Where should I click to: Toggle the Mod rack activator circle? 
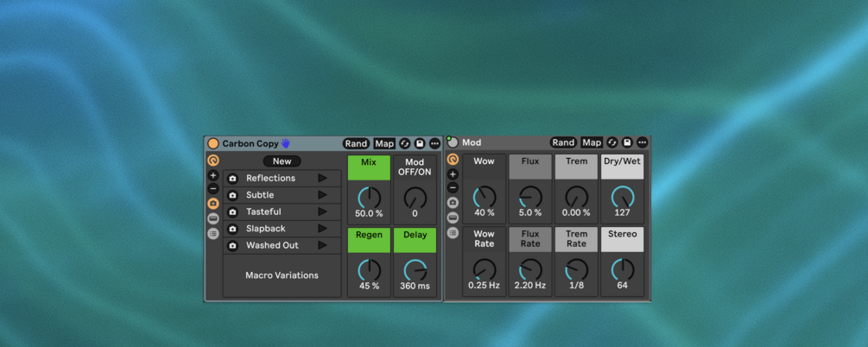453,142
